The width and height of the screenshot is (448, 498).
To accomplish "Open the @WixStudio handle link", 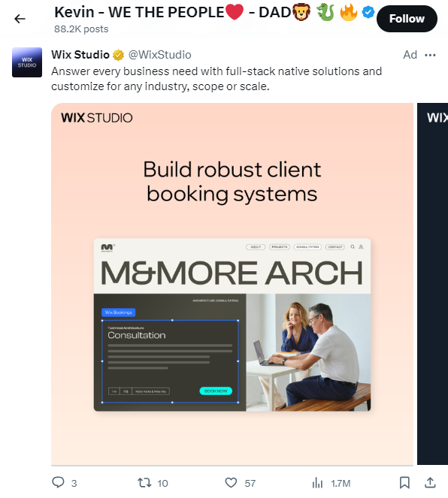I will pyautogui.click(x=160, y=55).
